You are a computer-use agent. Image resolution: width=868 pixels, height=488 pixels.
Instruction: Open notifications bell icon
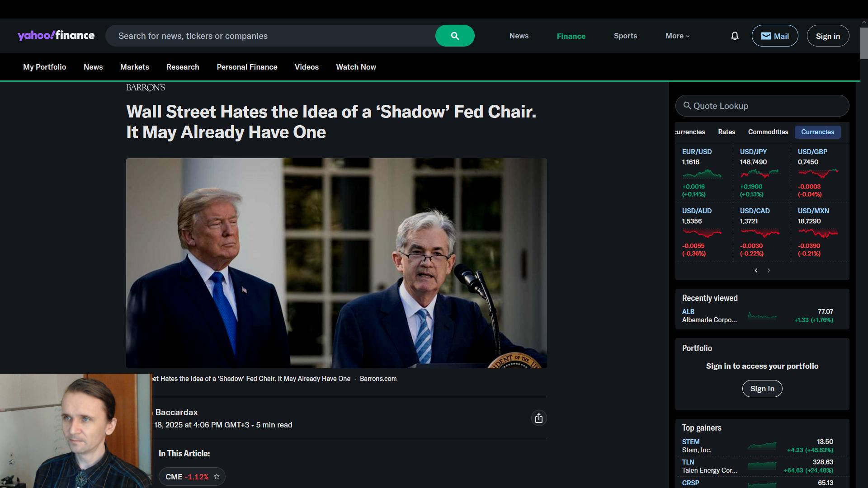point(735,36)
